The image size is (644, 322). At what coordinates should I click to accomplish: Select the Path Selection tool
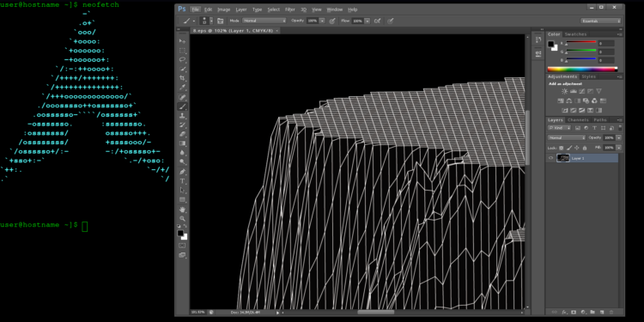(x=182, y=190)
